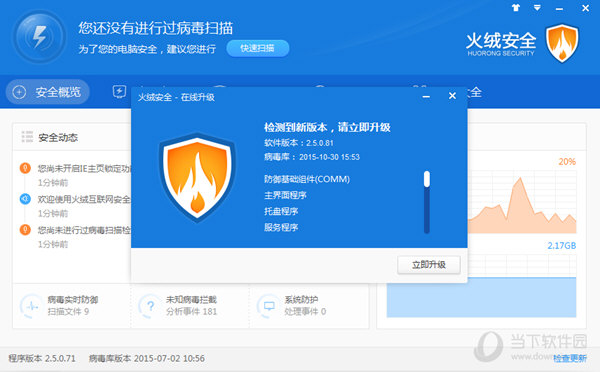600x372 pixels.
Task: Open the 您尚未进行过病毒扫描 message
Action: point(84,230)
